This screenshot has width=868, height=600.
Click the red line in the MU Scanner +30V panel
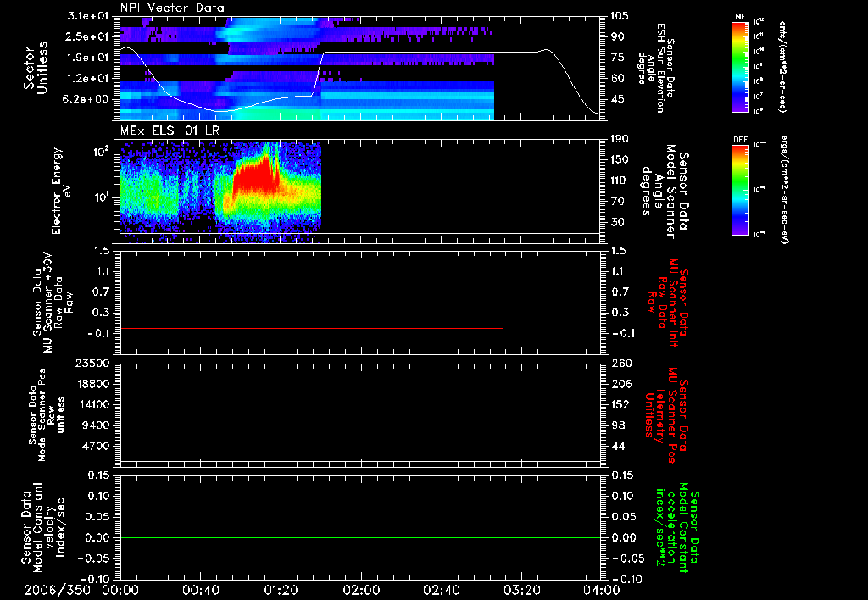click(311, 328)
